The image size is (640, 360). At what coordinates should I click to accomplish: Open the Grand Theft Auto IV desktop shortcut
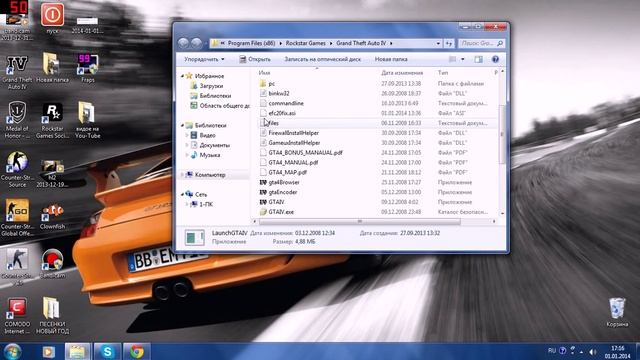[17, 72]
